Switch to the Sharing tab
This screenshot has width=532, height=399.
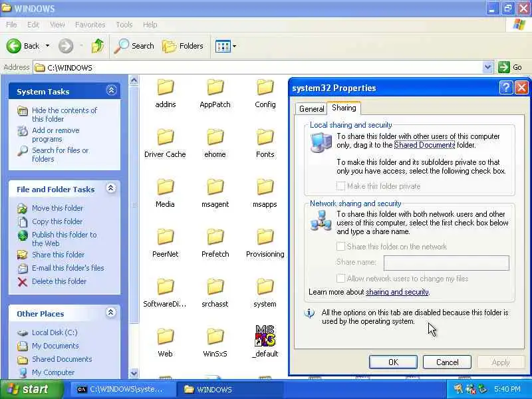tap(344, 108)
